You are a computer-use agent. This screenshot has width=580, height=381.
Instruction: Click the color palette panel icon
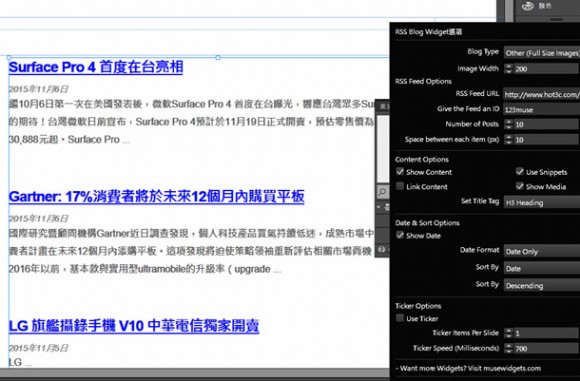pyautogui.click(x=527, y=6)
